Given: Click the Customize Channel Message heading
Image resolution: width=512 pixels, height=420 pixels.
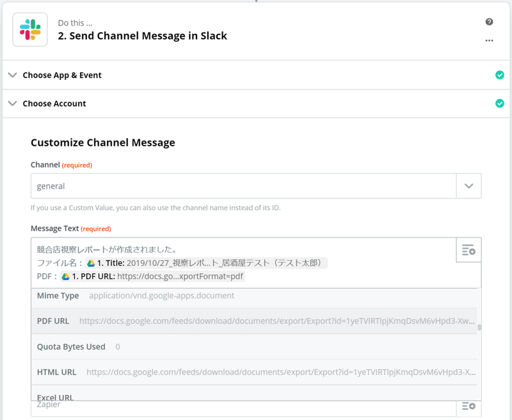Looking at the screenshot, I should (103, 143).
